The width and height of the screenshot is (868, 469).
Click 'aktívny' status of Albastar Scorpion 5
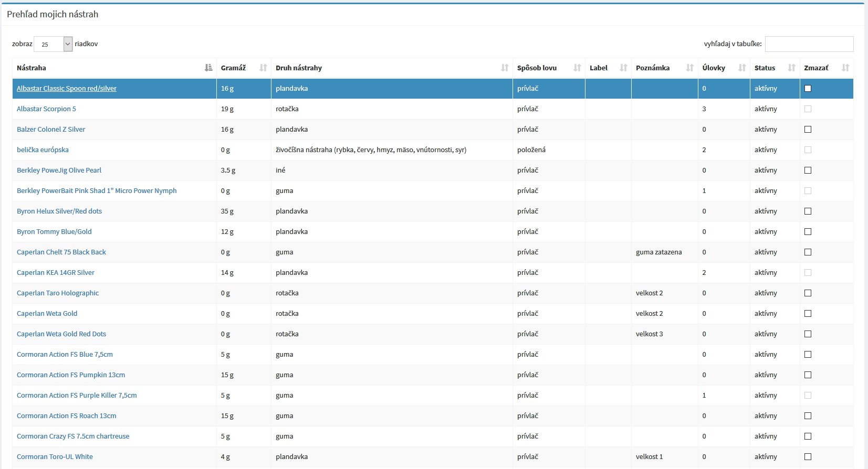pyautogui.click(x=766, y=109)
